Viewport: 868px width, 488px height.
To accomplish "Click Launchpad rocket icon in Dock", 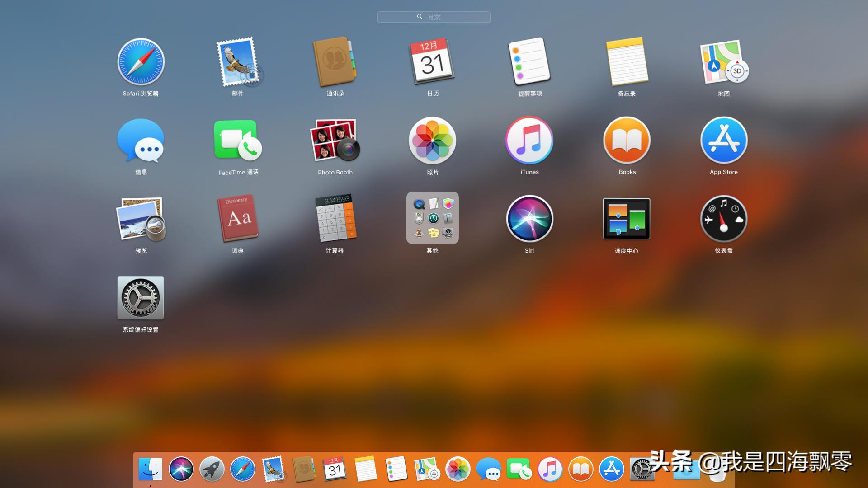I will (x=212, y=469).
